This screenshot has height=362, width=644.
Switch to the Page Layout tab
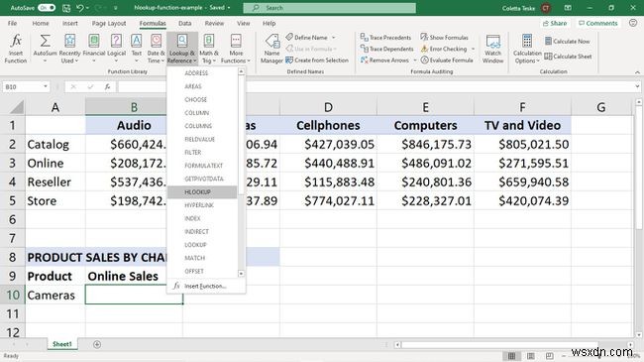[109, 24]
